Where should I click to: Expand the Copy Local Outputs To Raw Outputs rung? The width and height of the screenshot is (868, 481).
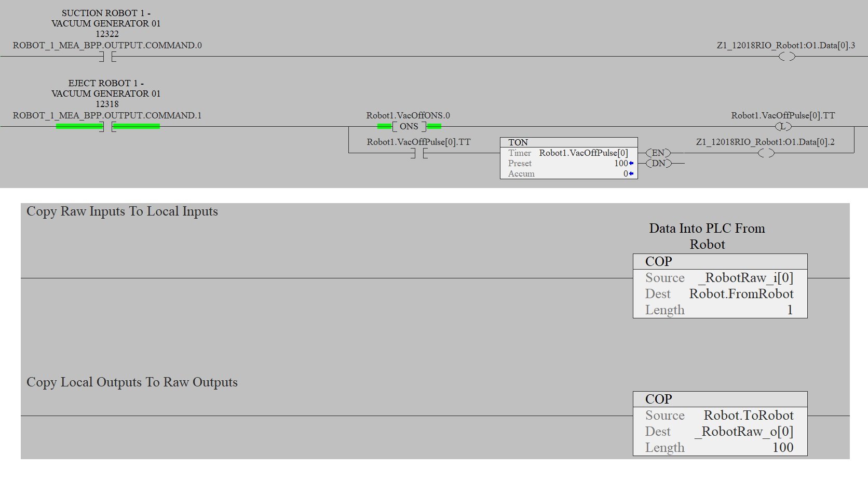(131, 382)
